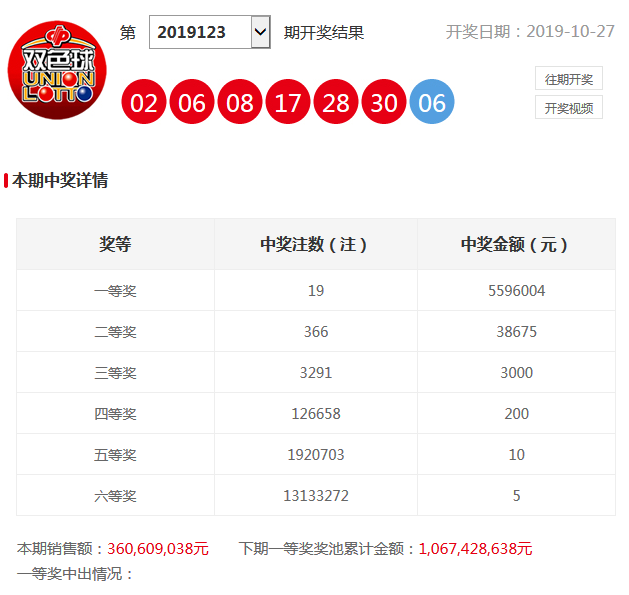Screen dimensions: 629x595
Task: Click the jackpot pool 1,067,428,638元
Action: (x=475, y=548)
